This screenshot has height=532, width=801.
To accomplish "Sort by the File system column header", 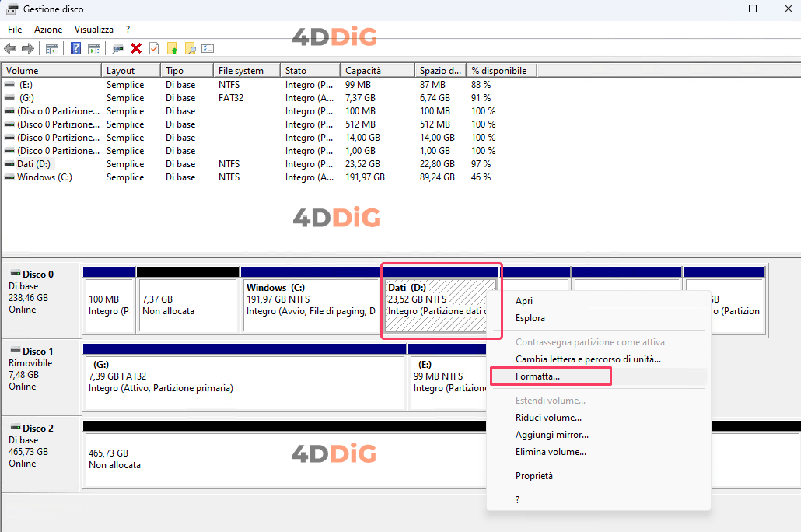I will pos(247,71).
